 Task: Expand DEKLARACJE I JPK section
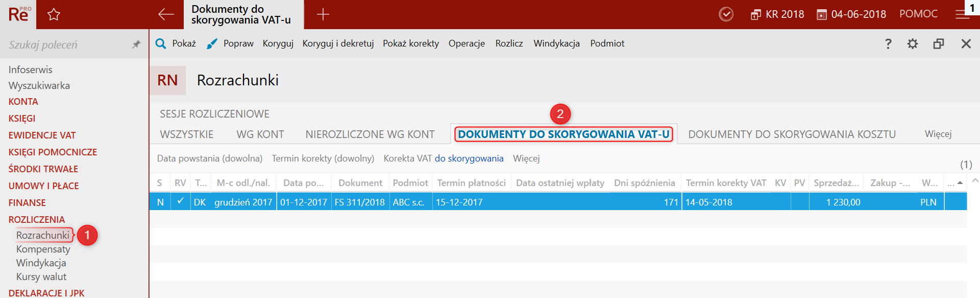point(46,293)
